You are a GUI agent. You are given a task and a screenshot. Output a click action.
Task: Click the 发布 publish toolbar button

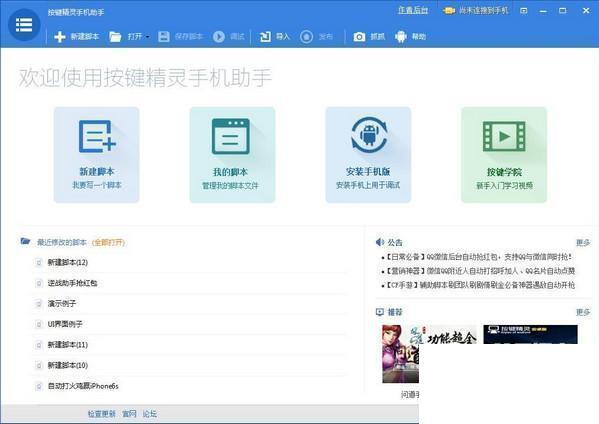tap(316, 37)
